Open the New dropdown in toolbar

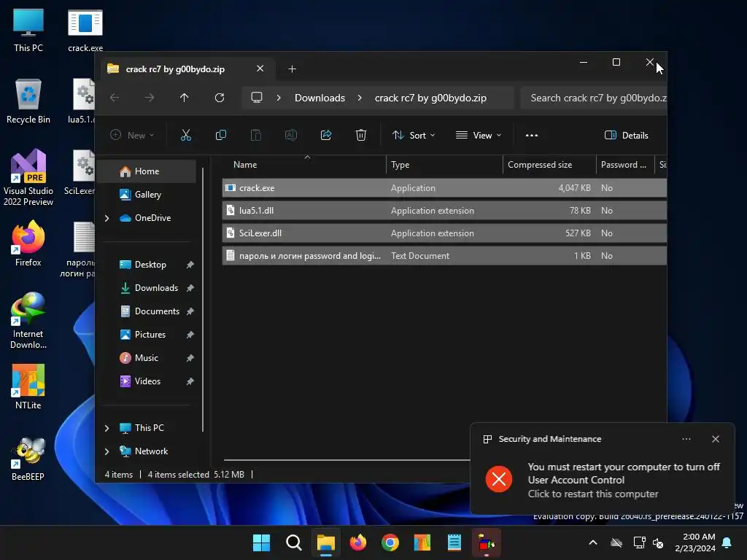pyautogui.click(x=132, y=135)
